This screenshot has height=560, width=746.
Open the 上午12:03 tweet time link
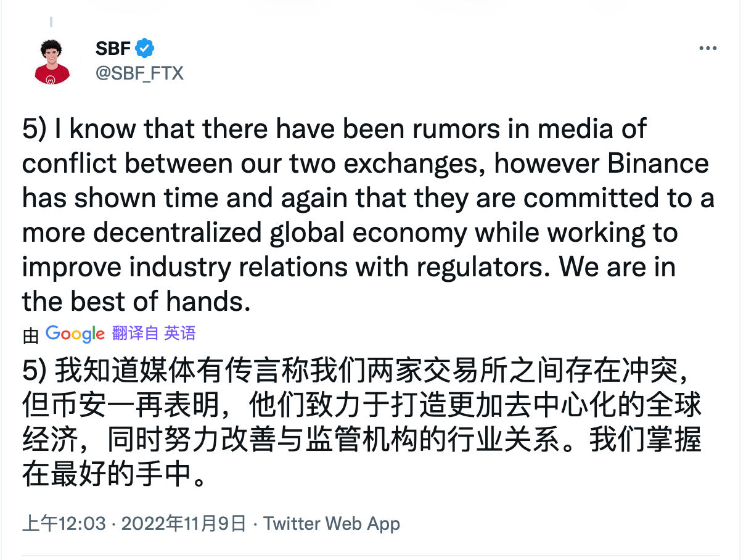(64, 524)
